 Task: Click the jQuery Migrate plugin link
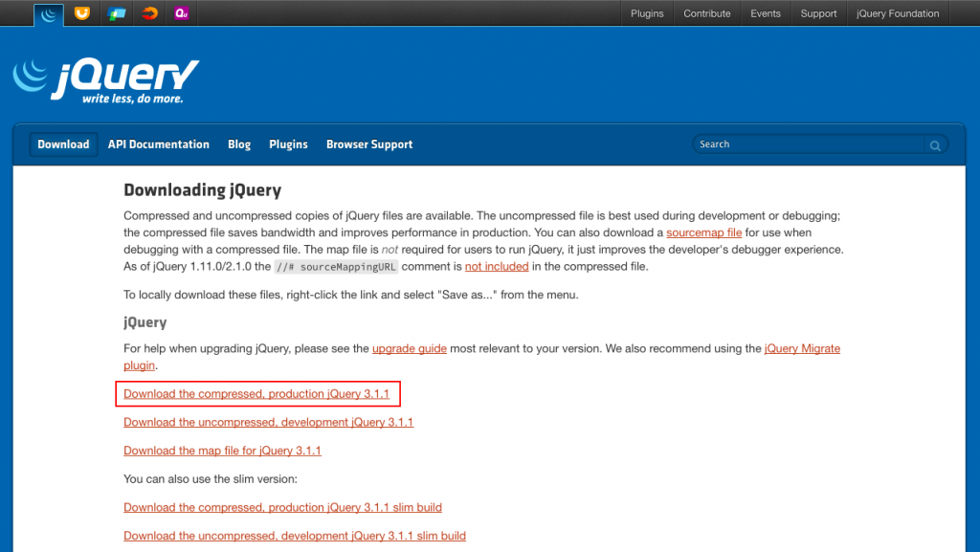[x=802, y=348]
